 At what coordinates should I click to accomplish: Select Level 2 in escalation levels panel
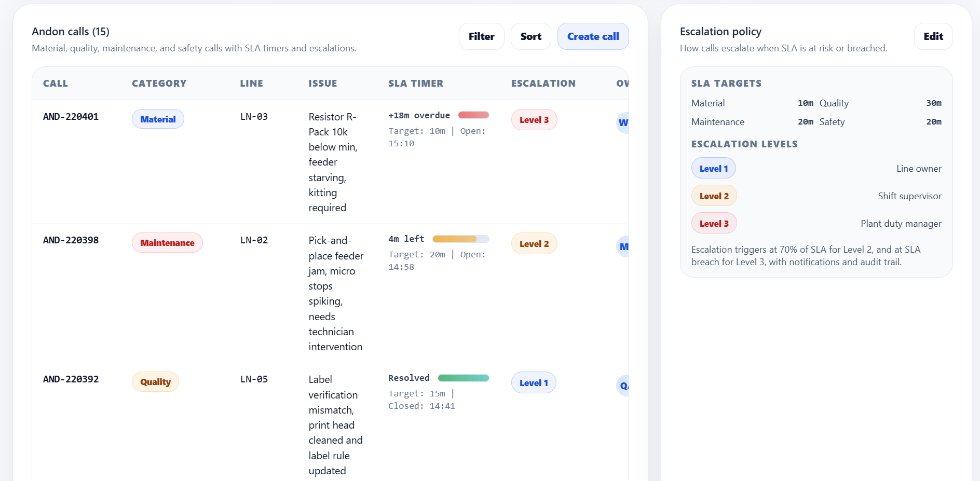point(714,196)
